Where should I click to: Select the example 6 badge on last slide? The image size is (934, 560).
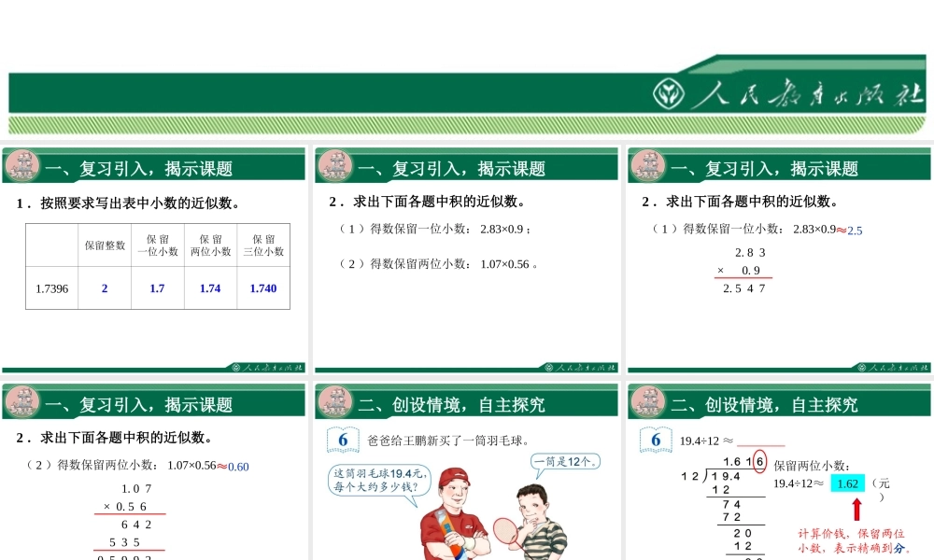click(654, 437)
